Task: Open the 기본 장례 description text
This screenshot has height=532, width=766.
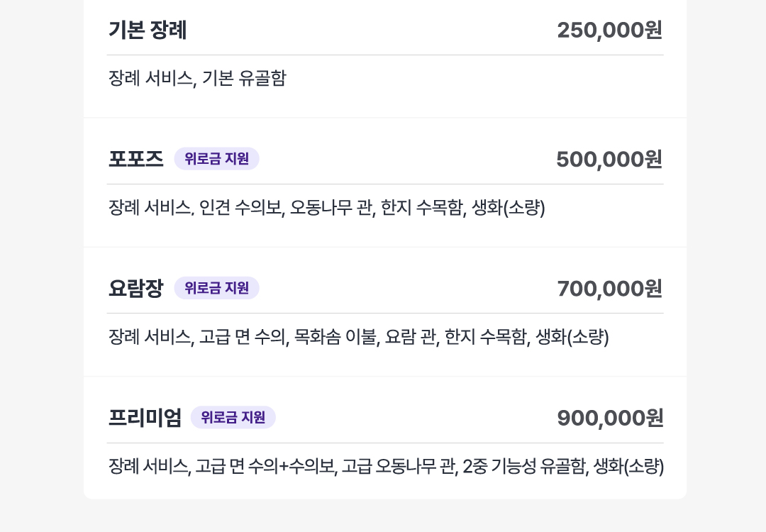Action: coord(197,78)
